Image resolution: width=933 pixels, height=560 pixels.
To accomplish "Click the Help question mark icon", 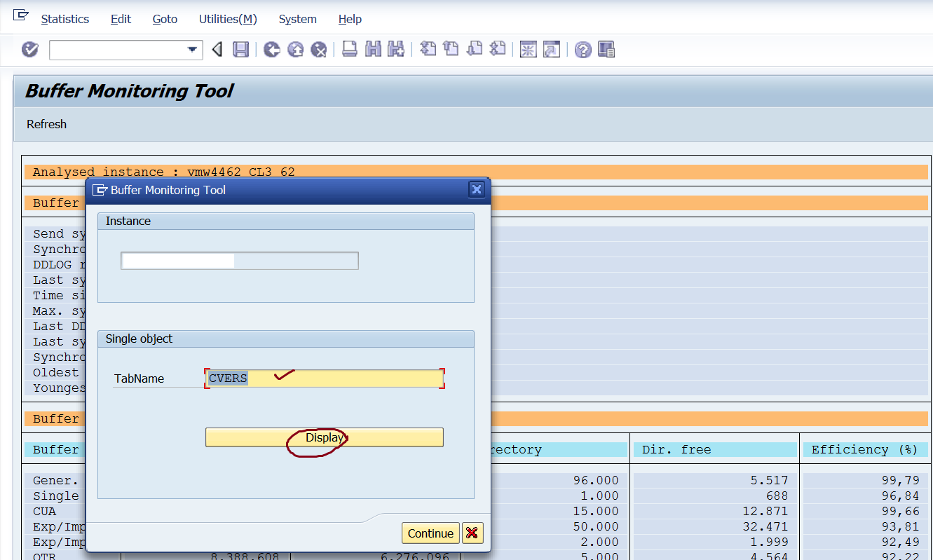I will pyautogui.click(x=583, y=49).
